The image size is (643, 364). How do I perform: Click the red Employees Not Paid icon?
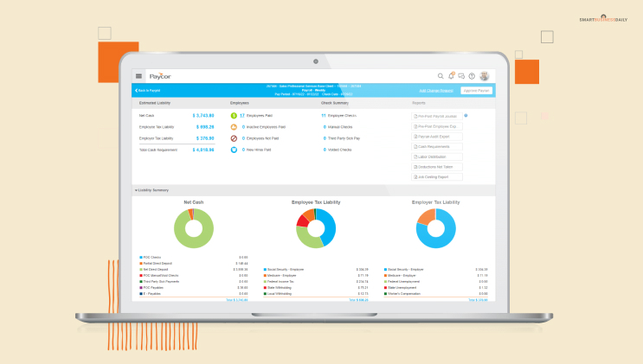coord(234,138)
